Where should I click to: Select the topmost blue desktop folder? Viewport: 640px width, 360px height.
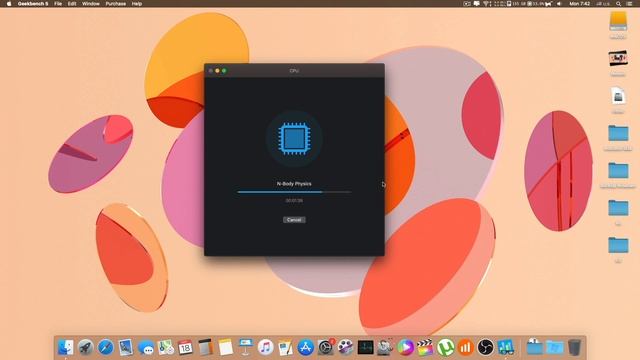[x=618, y=133]
